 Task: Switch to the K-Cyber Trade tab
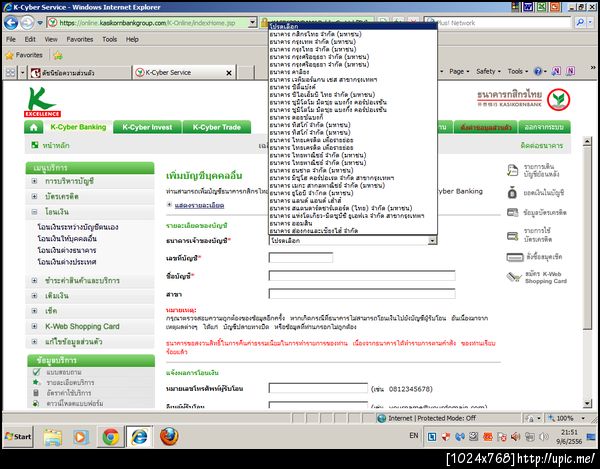217,127
